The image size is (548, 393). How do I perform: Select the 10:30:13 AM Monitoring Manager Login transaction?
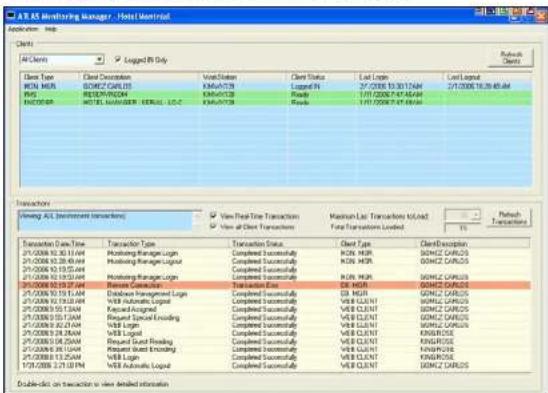click(275, 253)
